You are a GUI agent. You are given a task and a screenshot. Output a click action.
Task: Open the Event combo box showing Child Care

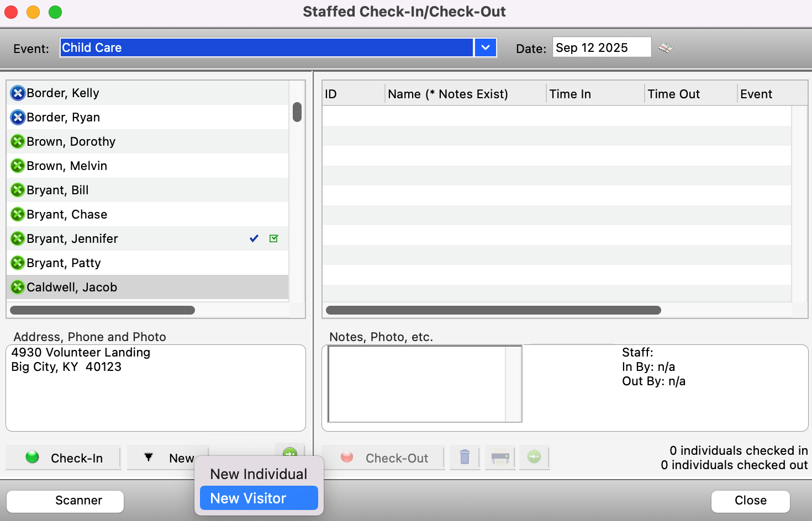[265, 47]
